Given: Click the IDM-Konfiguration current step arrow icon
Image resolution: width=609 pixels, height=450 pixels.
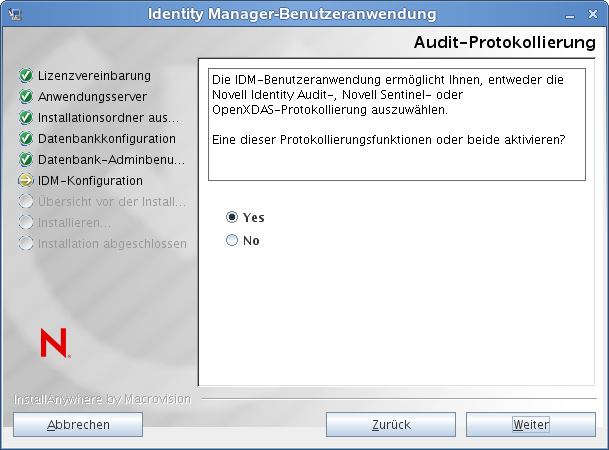Looking at the screenshot, I should (x=26, y=181).
